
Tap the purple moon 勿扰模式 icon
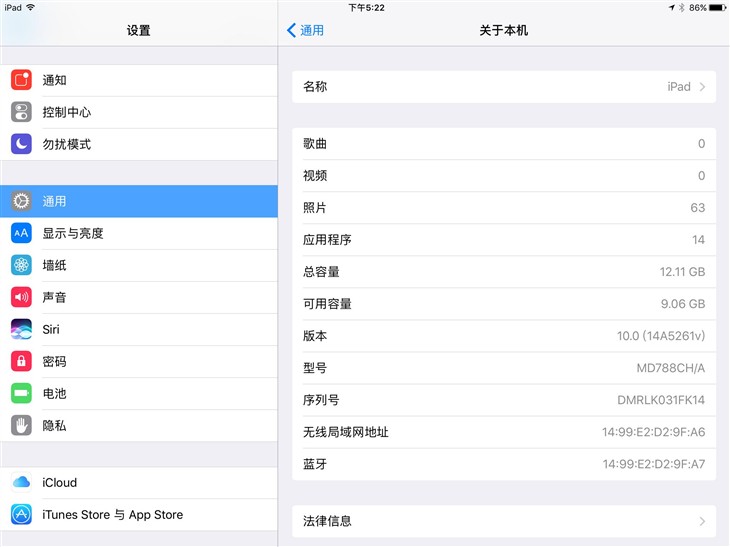click(21, 144)
